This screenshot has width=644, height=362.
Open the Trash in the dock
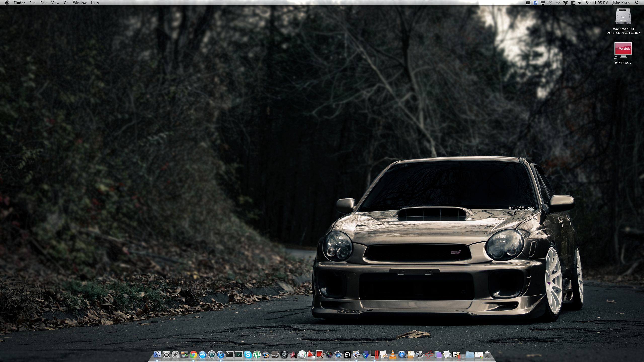488,355
